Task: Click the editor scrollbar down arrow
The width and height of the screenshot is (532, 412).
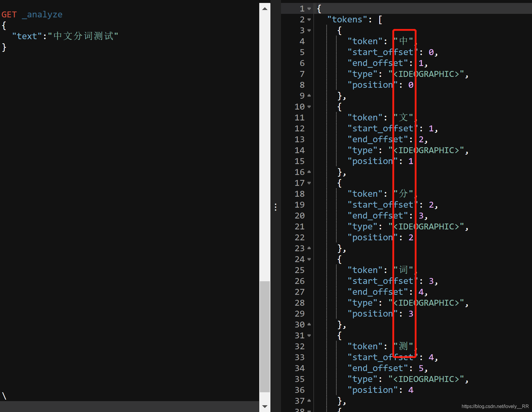Action: pos(265,406)
